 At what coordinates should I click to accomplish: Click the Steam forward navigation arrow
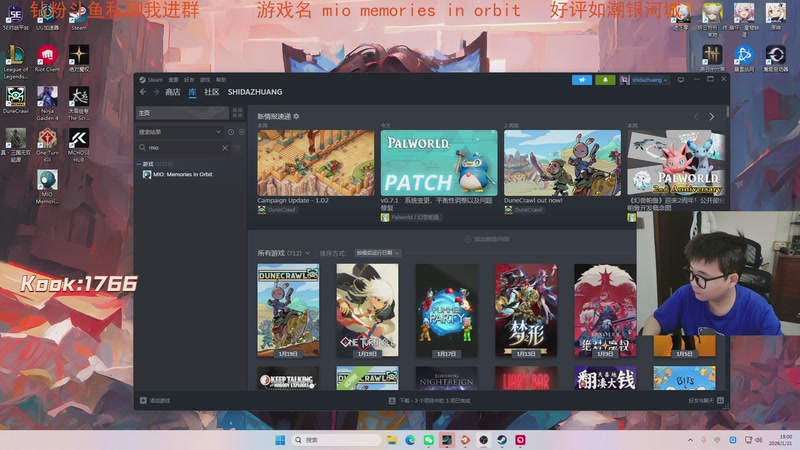[156, 92]
